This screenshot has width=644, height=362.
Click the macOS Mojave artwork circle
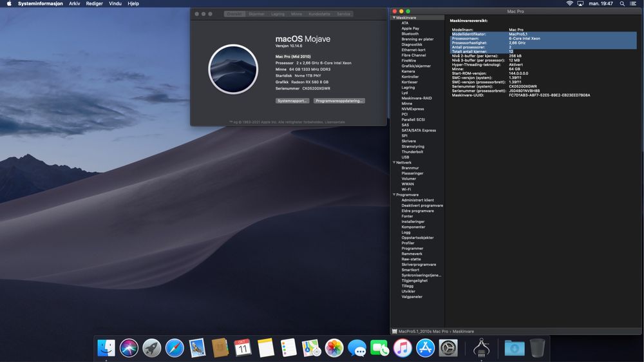(x=233, y=69)
